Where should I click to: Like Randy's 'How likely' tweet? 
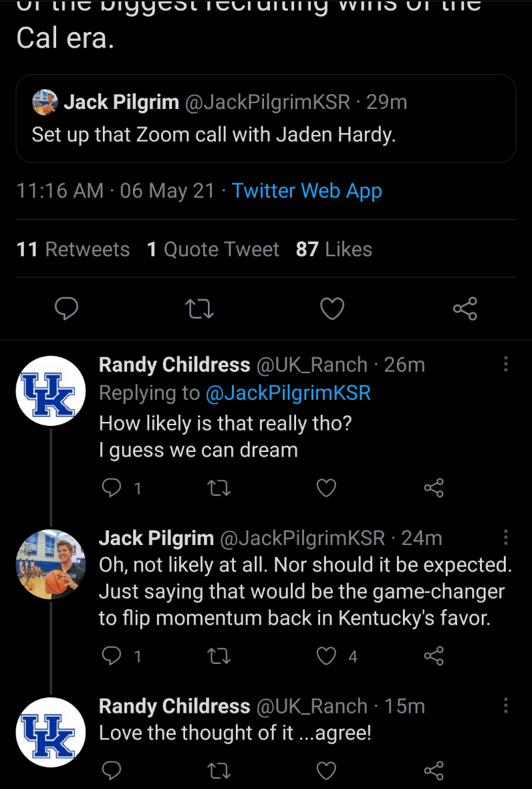point(326,489)
